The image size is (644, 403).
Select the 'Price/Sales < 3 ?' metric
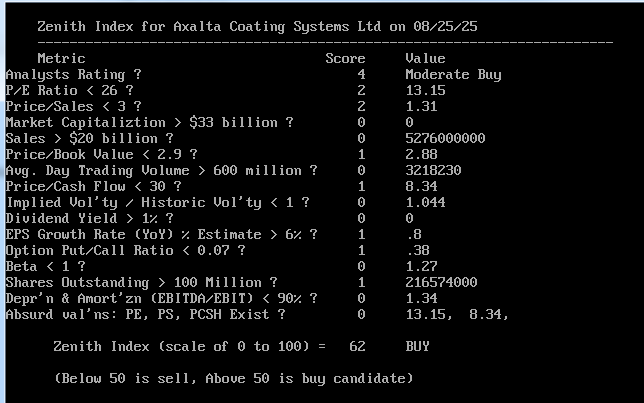(74, 106)
